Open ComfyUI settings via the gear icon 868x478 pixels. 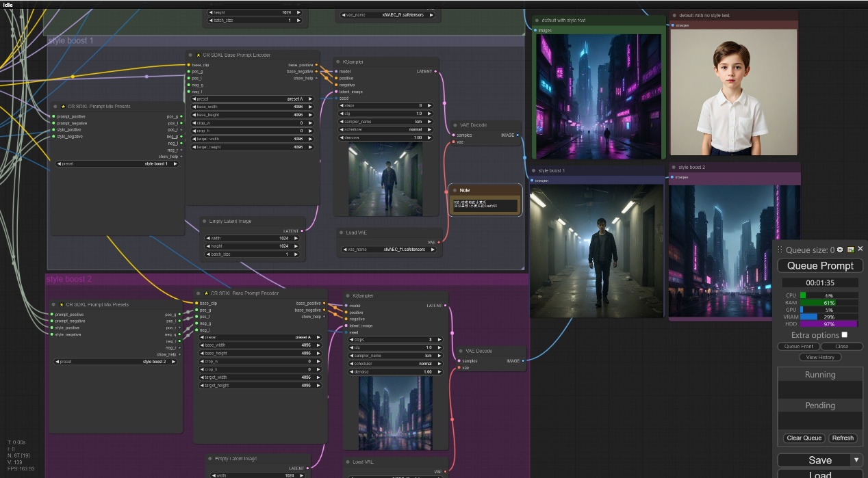click(840, 250)
